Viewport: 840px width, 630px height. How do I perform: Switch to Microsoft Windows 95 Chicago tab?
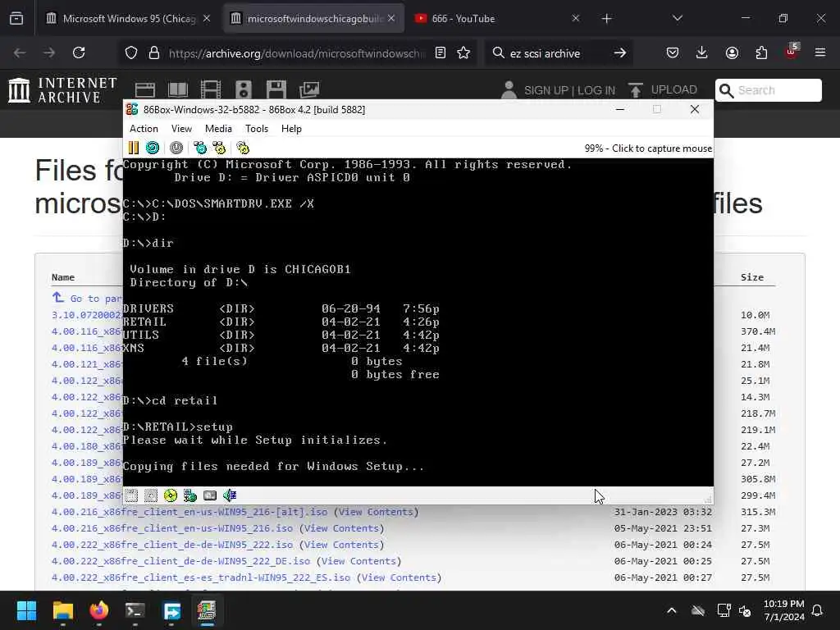coord(129,18)
